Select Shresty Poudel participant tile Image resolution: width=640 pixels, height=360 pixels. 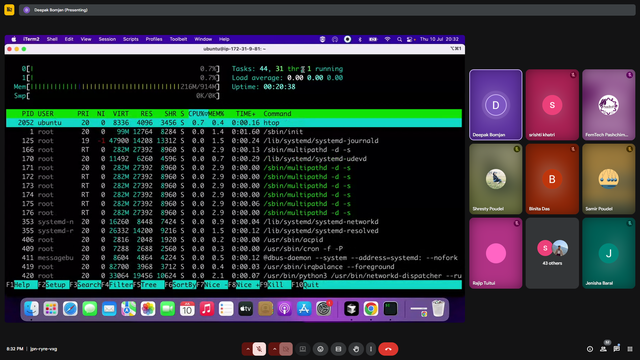pos(496,179)
